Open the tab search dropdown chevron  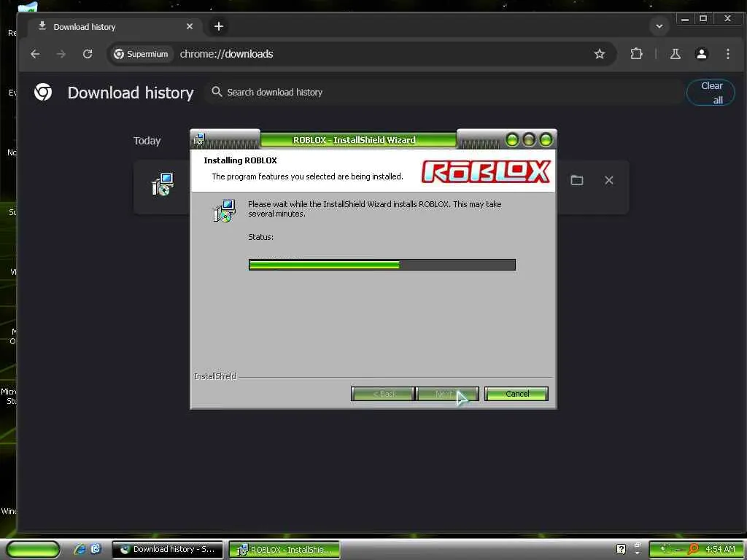click(x=659, y=26)
